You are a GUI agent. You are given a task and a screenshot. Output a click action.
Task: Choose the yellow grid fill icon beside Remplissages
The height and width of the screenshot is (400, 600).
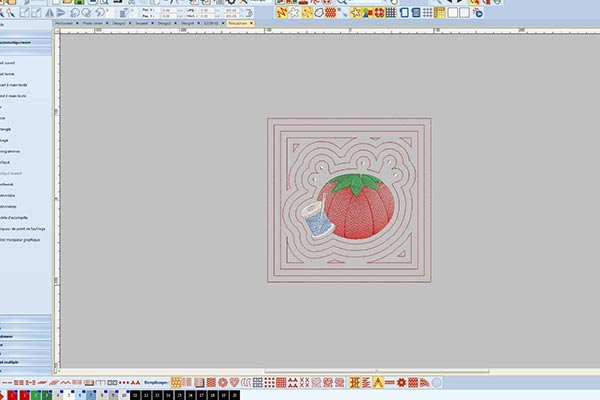[x=177, y=382]
